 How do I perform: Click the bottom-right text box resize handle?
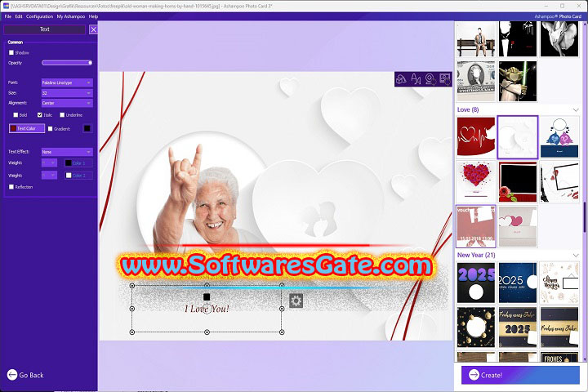click(282, 332)
